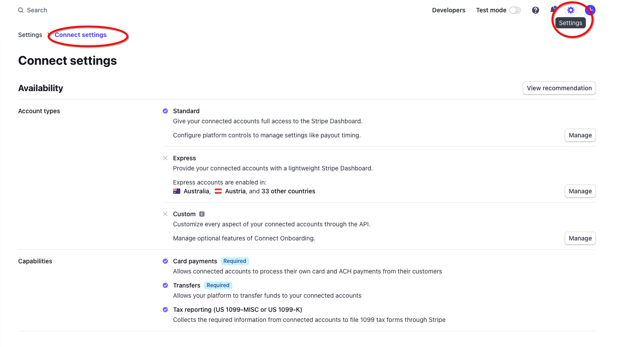
Task: Click the info icon beside Custom
Action: click(202, 214)
